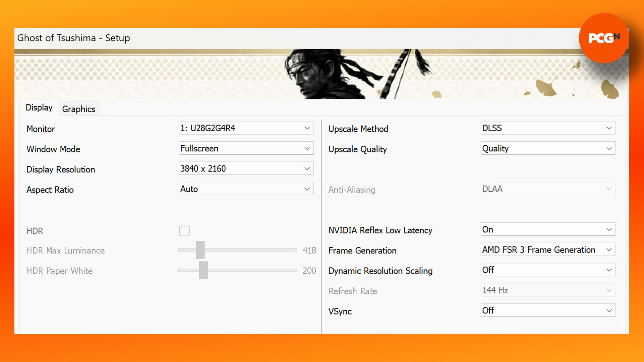Open the VSync dropdown
This screenshot has height=362, width=644.
548,310
